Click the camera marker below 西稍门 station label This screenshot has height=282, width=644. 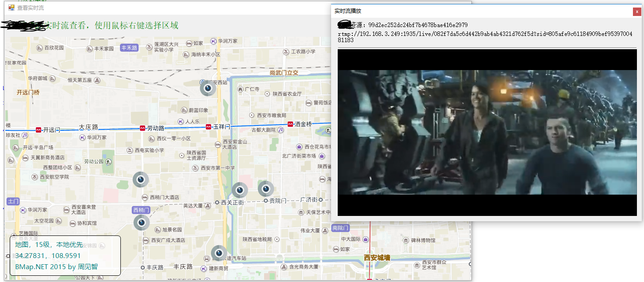(141, 223)
